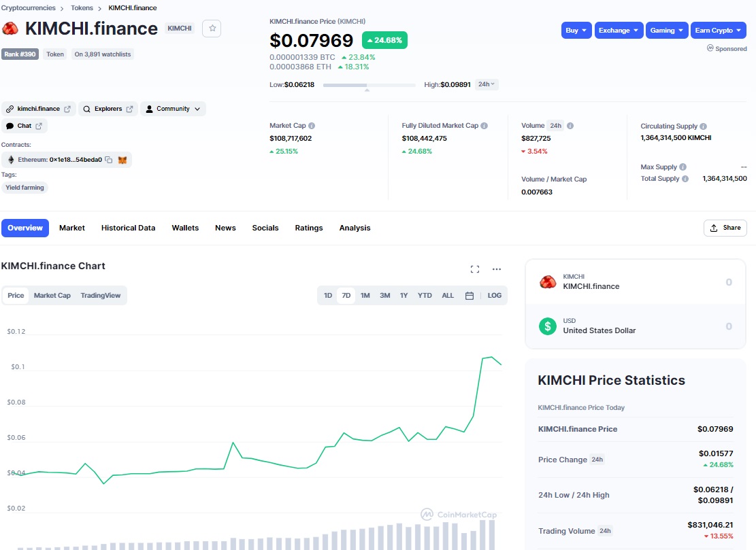Screen dimensions: 756x550
Task: Copy the Ethereum contract address
Action: click(108, 160)
